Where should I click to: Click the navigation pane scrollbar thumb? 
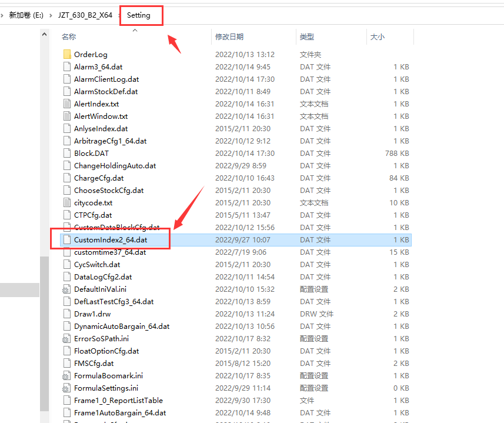44,334
